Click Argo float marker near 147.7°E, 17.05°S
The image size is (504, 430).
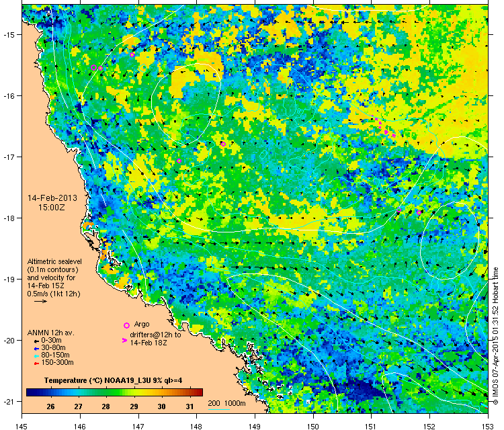tap(179, 161)
